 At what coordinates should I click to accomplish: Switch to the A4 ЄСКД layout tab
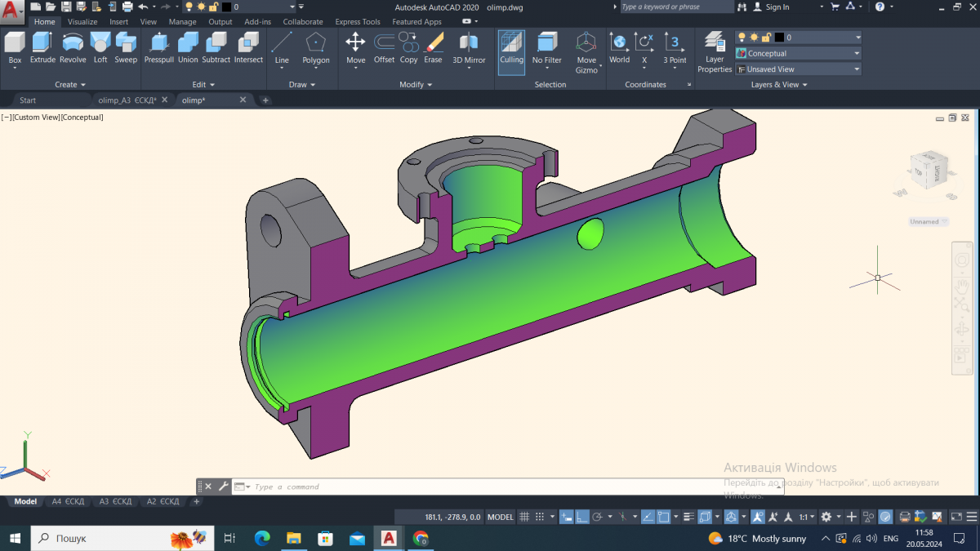[68, 501]
